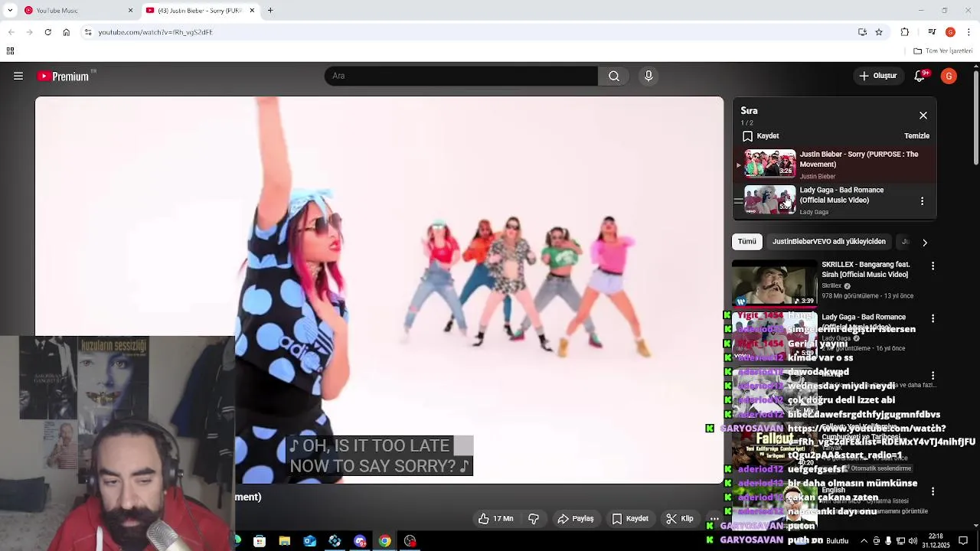980x551 pixels.
Task: Open Chrome from the Windows taskbar
Action: point(385,541)
